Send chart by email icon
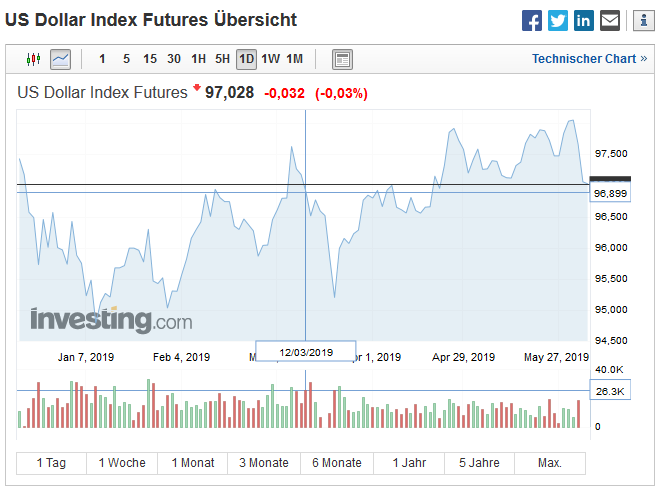Screen dimensions: 669x504 click(610, 20)
